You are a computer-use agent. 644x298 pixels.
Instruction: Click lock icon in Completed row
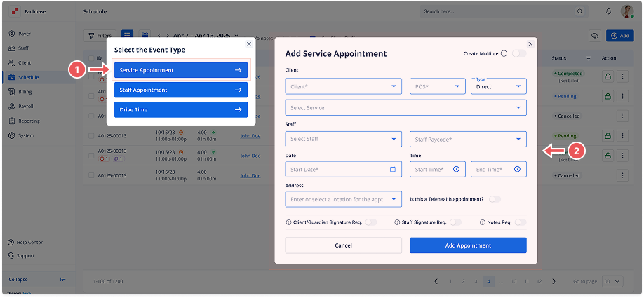[608, 76]
